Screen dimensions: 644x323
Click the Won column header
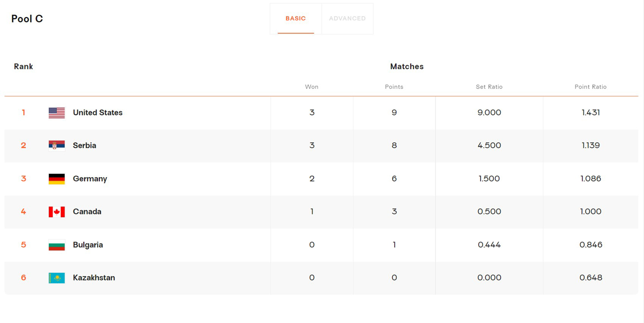(312, 87)
